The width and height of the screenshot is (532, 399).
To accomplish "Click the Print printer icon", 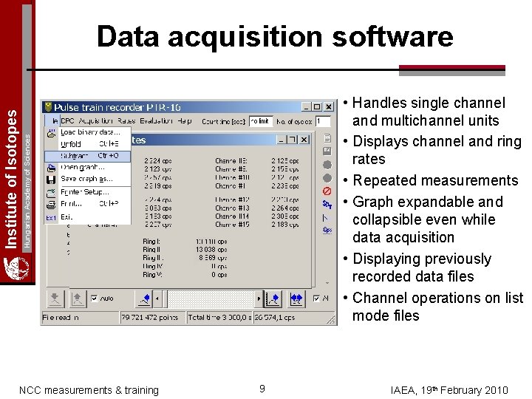I will click(51, 205).
